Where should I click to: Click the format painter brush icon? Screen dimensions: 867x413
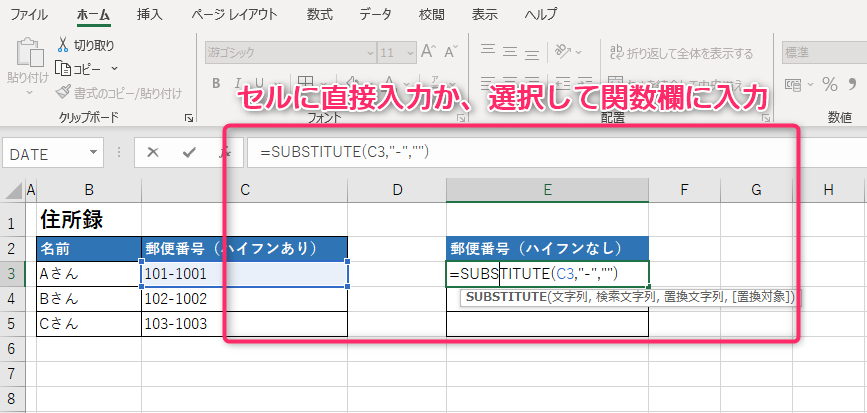tap(64, 92)
